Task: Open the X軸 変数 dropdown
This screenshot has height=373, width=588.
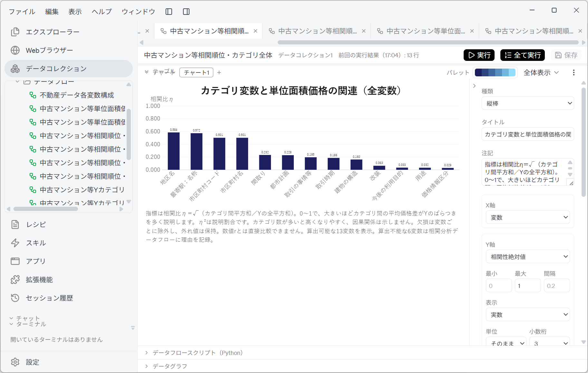Action: [528, 217]
